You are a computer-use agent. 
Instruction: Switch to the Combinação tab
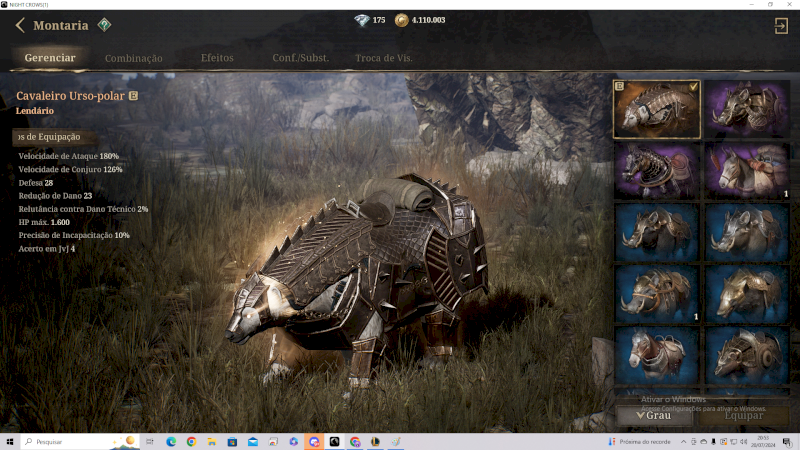133,59
